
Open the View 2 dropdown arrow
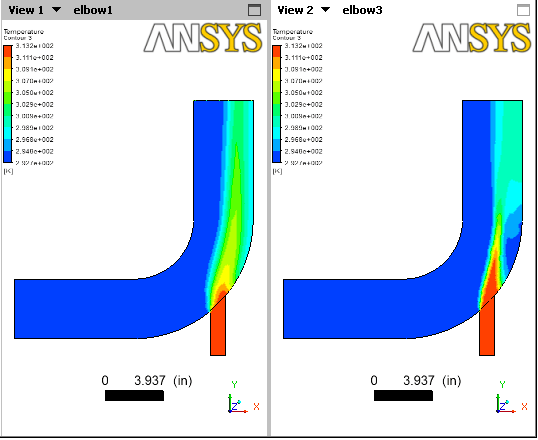pos(326,10)
